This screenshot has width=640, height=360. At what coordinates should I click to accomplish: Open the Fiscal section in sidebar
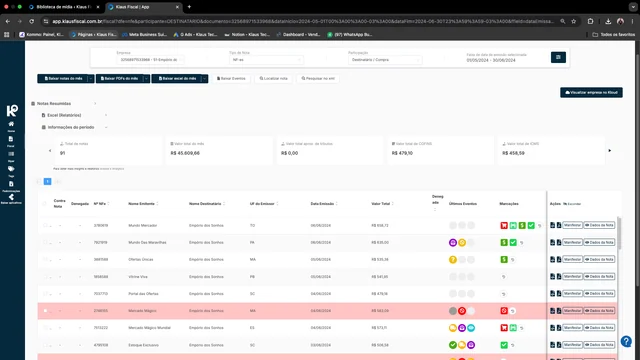(11, 141)
